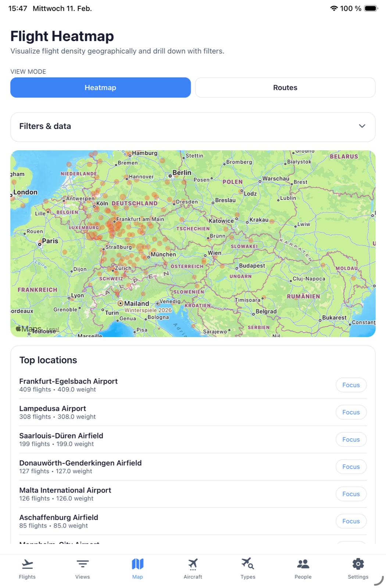Screen dimensions: 386x588
Task: Click the status bar time 15:47
Action: tap(18, 8)
